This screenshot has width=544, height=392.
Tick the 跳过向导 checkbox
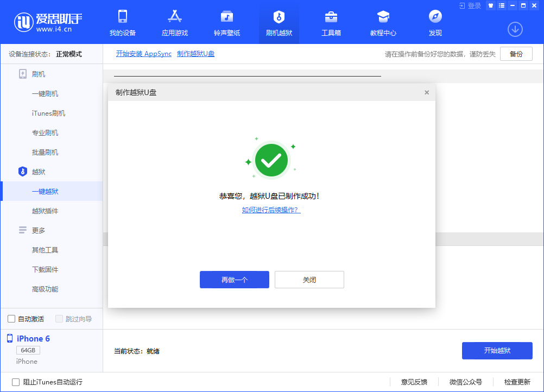pyautogui.click(x=59, y=319)
